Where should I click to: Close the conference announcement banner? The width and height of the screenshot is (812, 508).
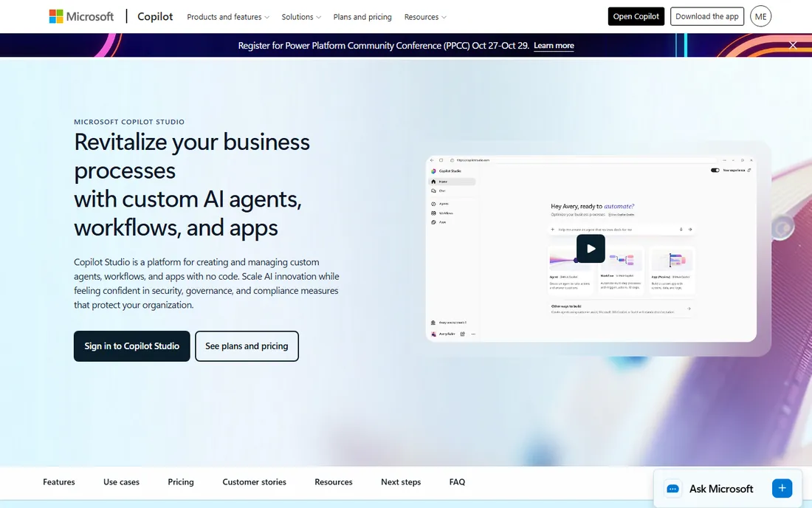(793, 45)
